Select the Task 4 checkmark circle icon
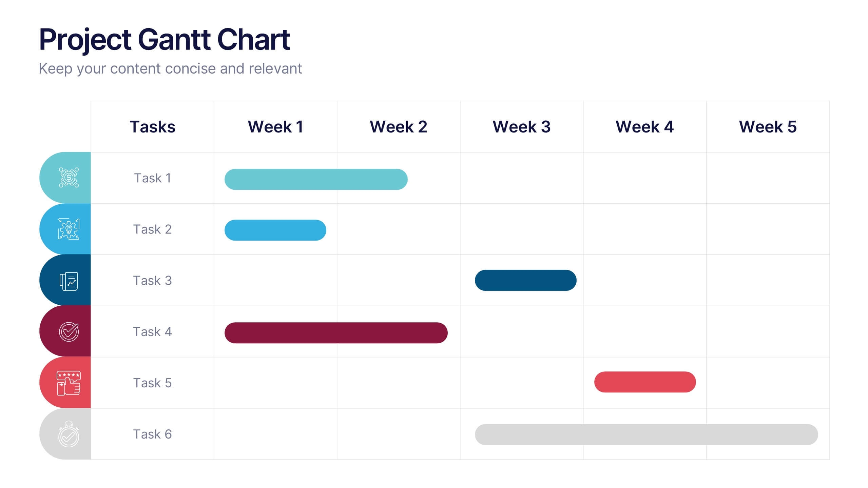Screen dimensions: 868x488 [69, 332]
